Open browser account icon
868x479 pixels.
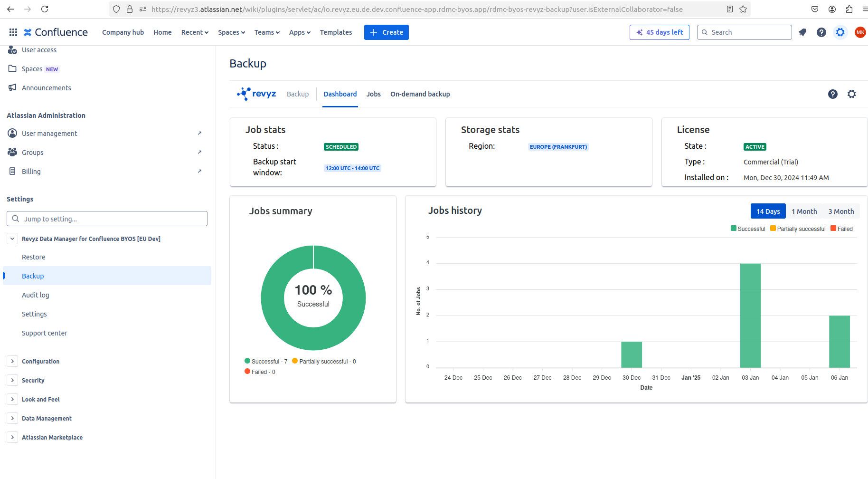tap(832, 9)
